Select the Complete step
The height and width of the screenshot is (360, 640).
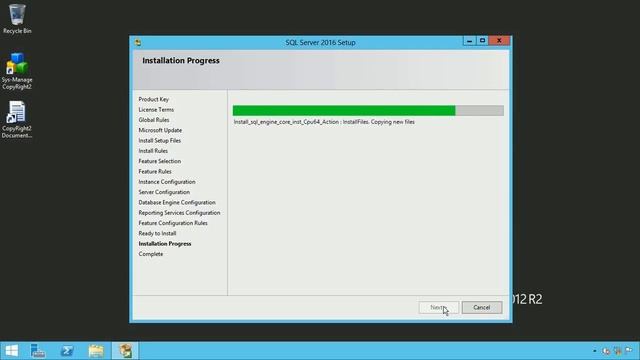[x=151, y=254]
